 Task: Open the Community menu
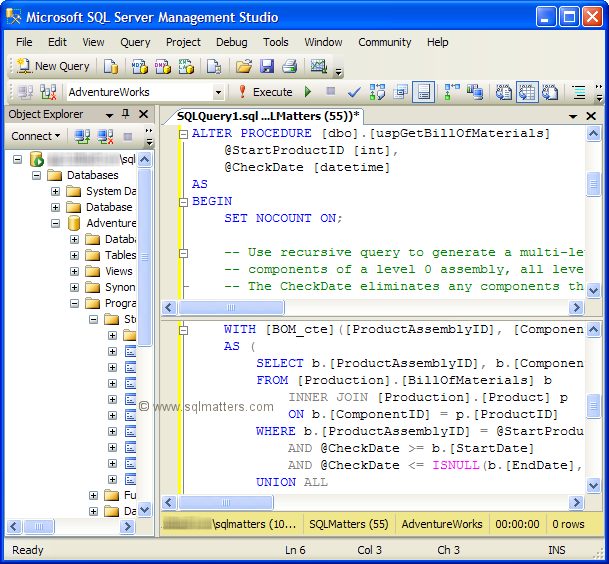385,42
